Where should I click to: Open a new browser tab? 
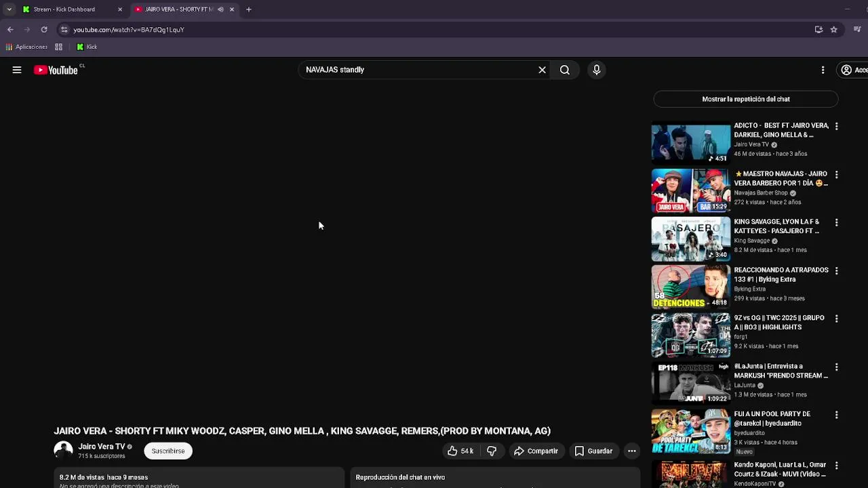point(249,9)
